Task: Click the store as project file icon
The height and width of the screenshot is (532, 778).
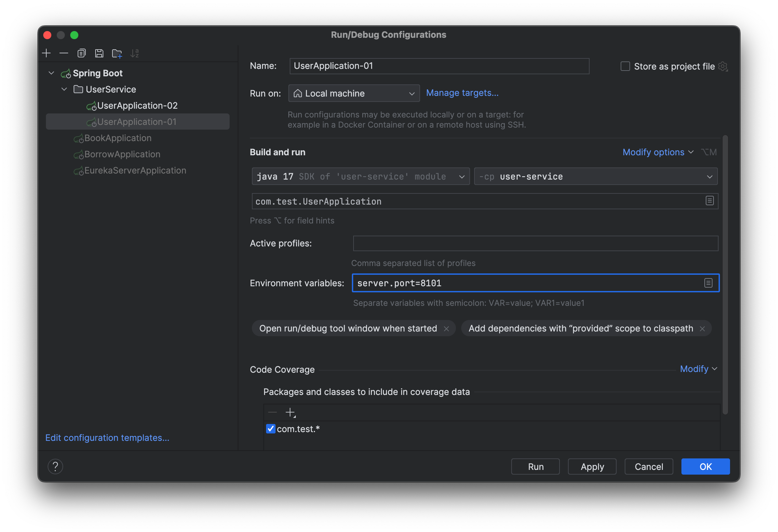Action: coord(724,66)
